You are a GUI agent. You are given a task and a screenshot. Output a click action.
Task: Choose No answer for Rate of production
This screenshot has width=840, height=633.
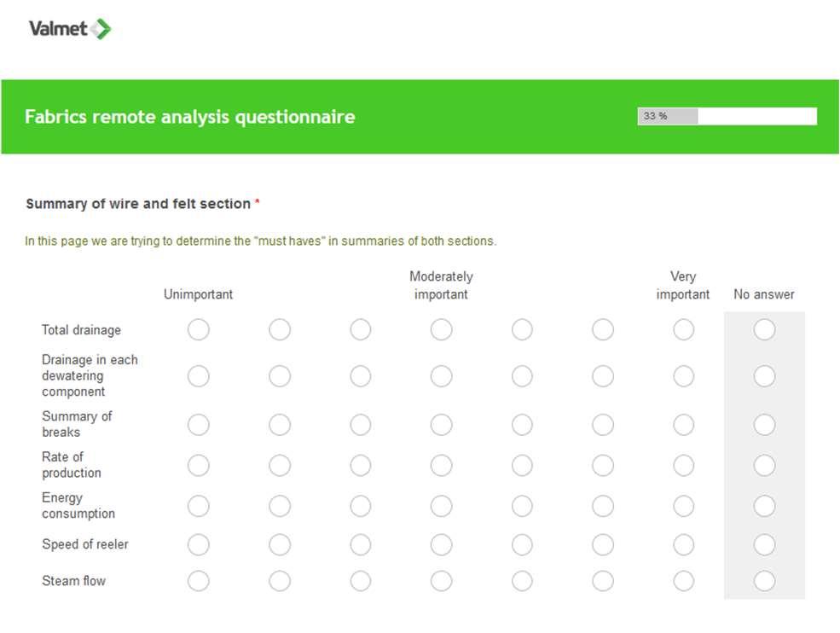point(764,465)
